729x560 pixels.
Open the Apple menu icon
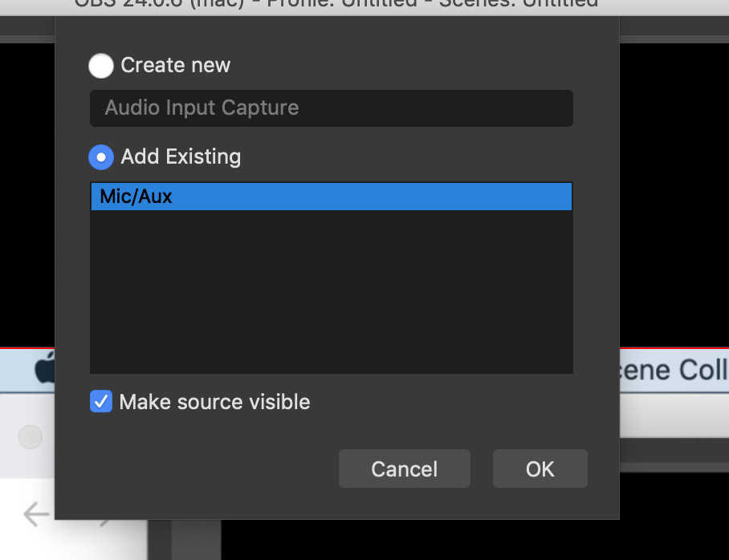pyautogui.click(x=45, y=370)
